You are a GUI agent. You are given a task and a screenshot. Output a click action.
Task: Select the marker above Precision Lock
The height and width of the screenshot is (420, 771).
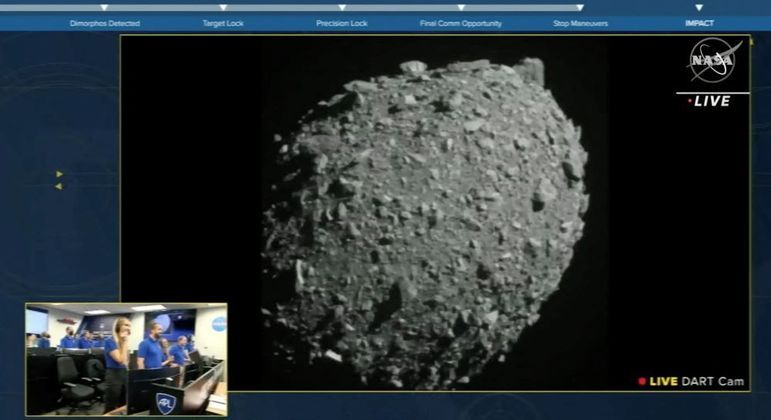tap(342, 7)
